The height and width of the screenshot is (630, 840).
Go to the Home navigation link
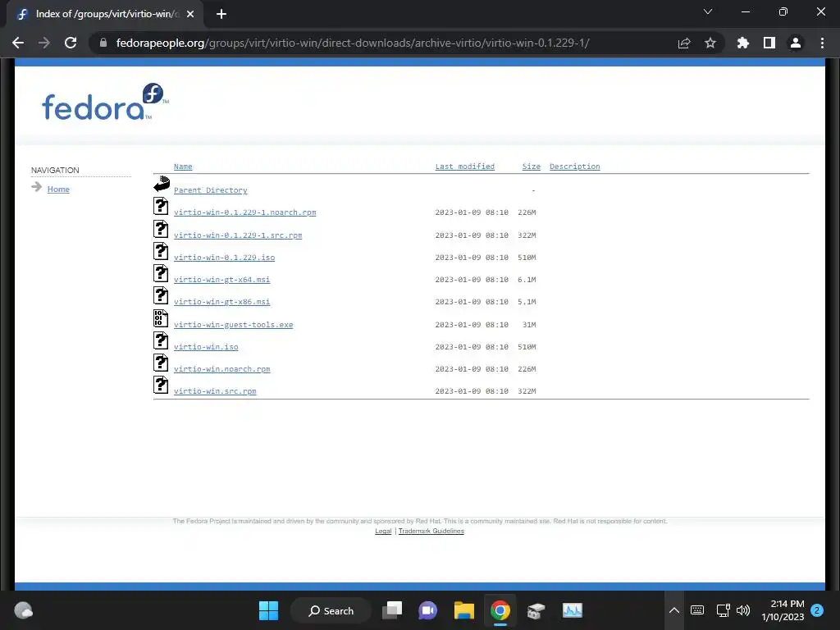click(x=58, y=189)
